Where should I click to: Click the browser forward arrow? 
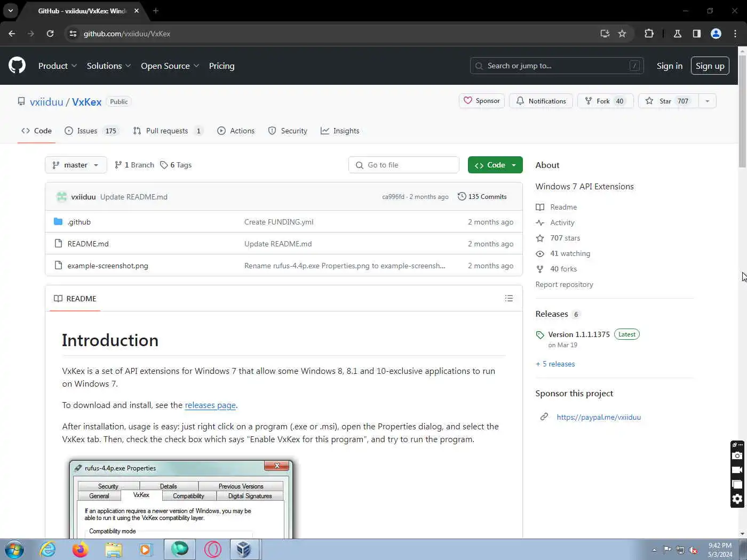tap(31, 34)
